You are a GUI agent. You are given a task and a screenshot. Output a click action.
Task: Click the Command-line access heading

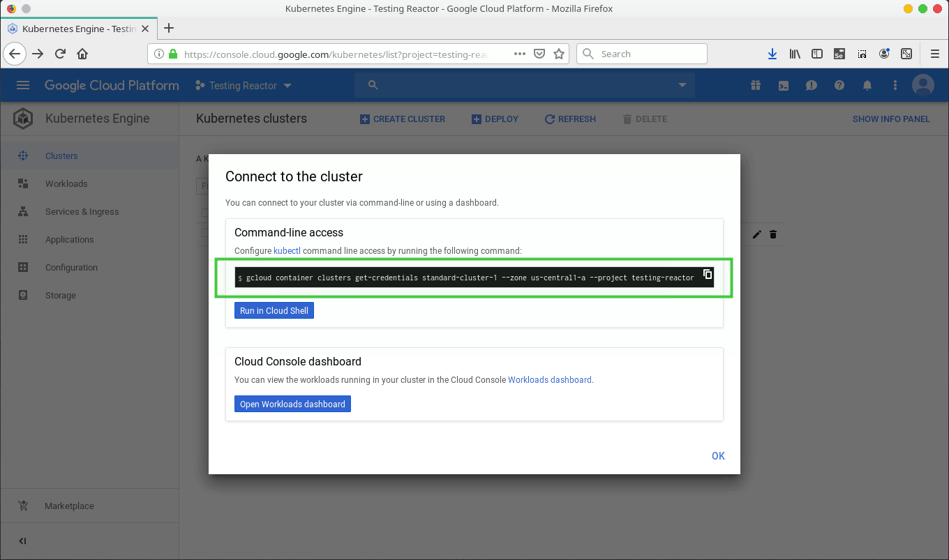click(289, 232)
